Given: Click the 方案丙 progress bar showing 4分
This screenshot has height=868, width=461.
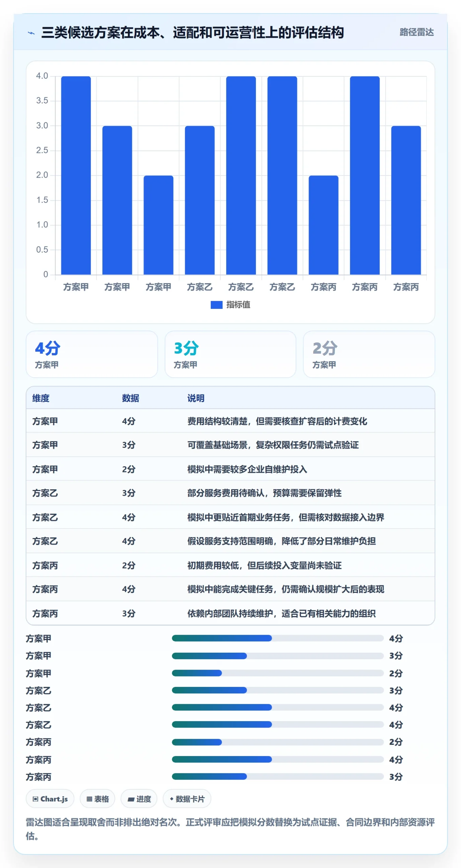Looking at the screenshot, I should pos(278,759).
